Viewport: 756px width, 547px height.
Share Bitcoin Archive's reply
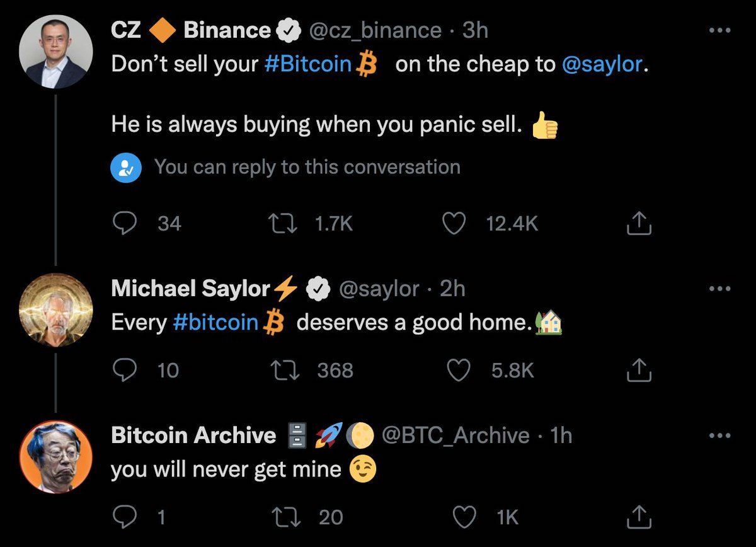[638, 517]
